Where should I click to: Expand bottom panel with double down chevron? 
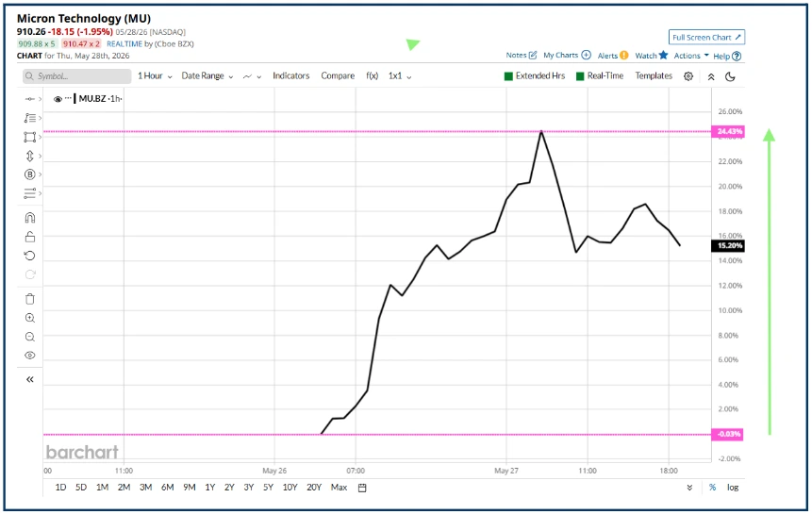[x=689, y=488]
